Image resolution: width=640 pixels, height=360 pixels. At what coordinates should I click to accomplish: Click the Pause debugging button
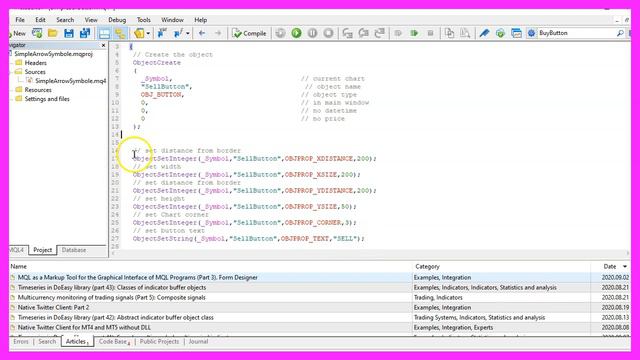click(x=312, y=33)
